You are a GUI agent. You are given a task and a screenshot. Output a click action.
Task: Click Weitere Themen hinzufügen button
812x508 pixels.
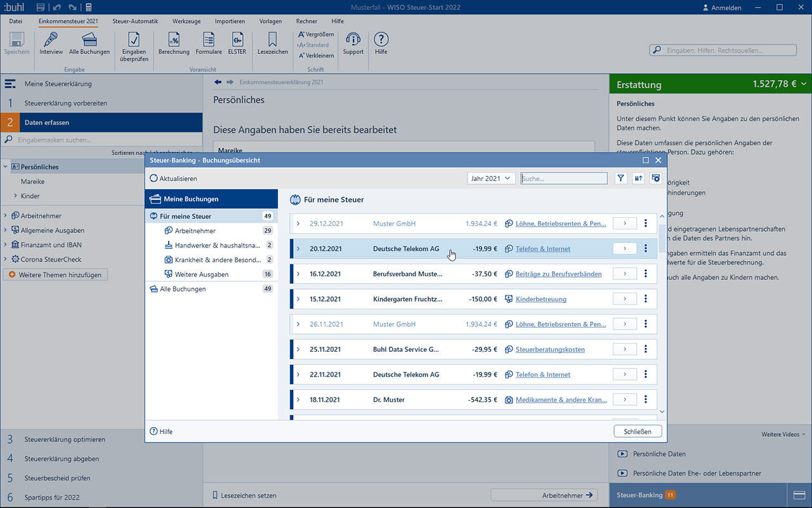[x=56, y=275]
